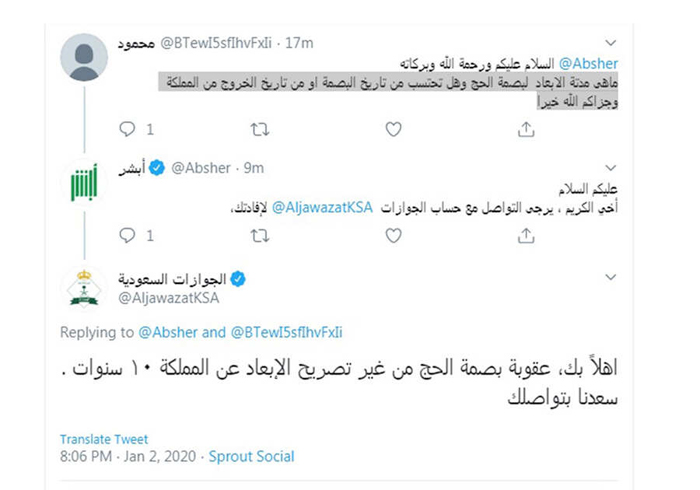The width and height of the screenshot is (700, 490).
Task: Follow the @AljawazatKSA mention in the Absher reply
Action: [x=322, y=208]
